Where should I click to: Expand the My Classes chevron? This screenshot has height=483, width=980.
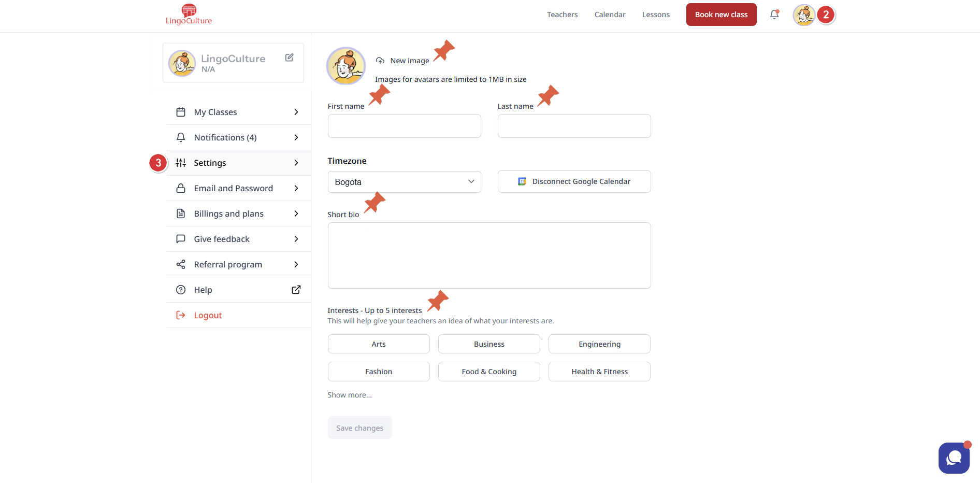[296, 112]
